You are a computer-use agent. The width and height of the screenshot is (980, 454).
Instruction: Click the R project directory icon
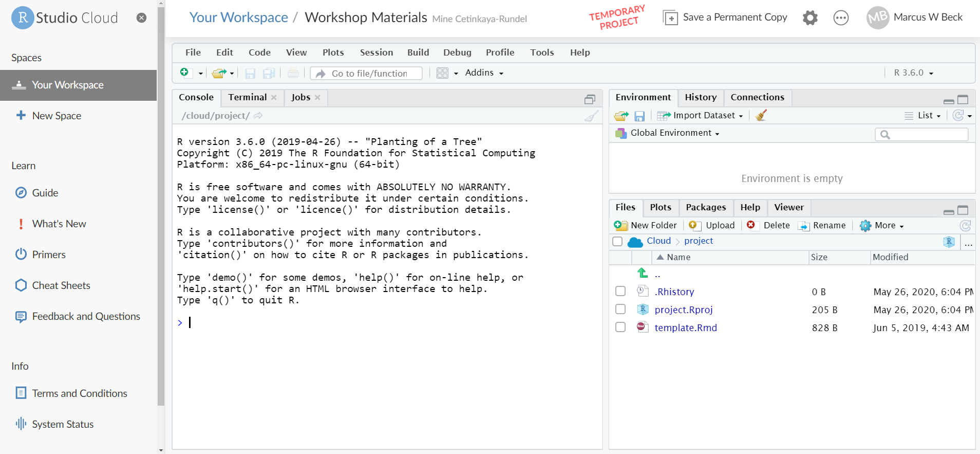949,241
